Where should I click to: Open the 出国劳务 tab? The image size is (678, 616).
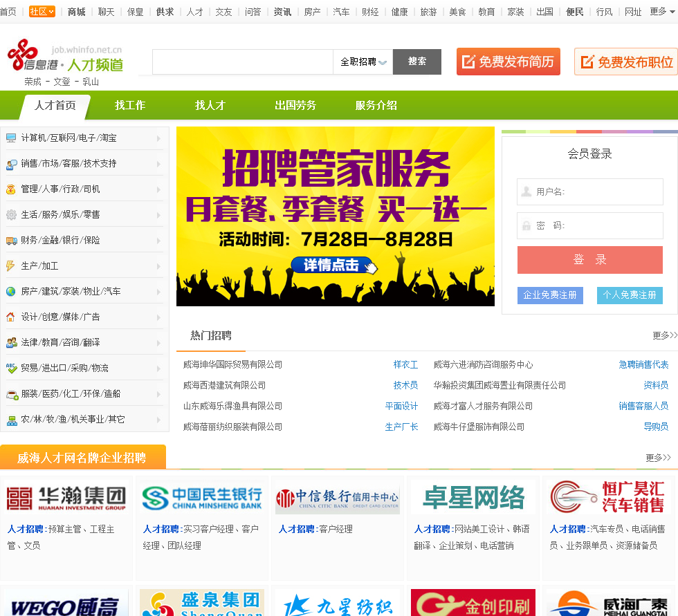point(295,105)
